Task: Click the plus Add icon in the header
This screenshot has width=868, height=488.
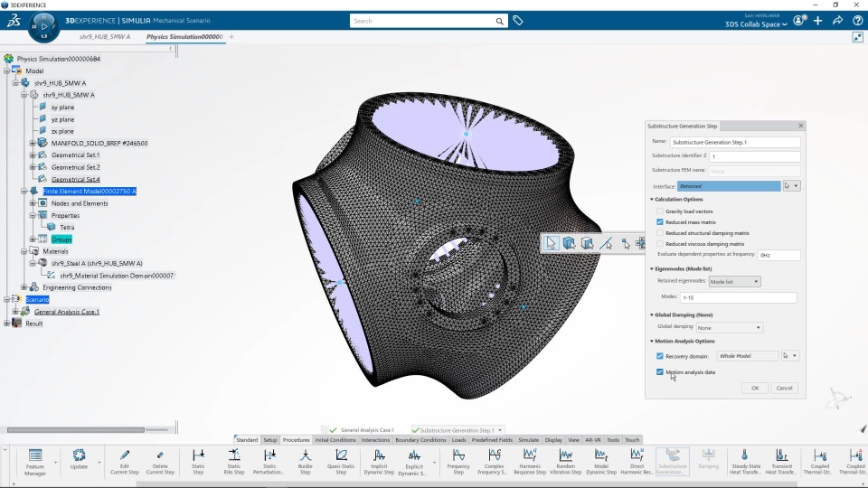Action: pos(817,21)
